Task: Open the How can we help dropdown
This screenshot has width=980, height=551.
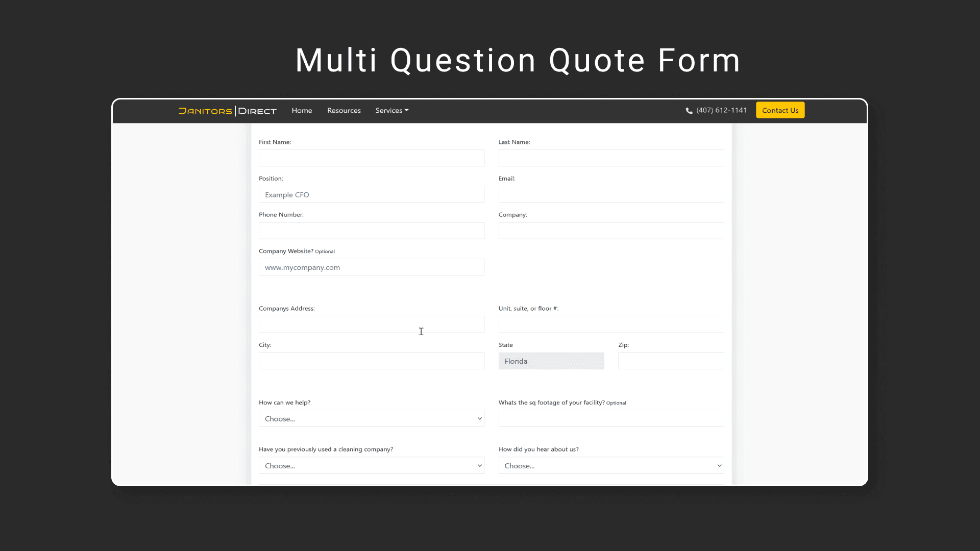Action: click(372, 418)
